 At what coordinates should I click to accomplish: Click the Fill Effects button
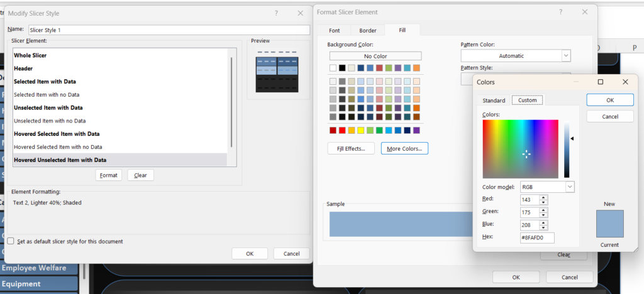[351, 148]
